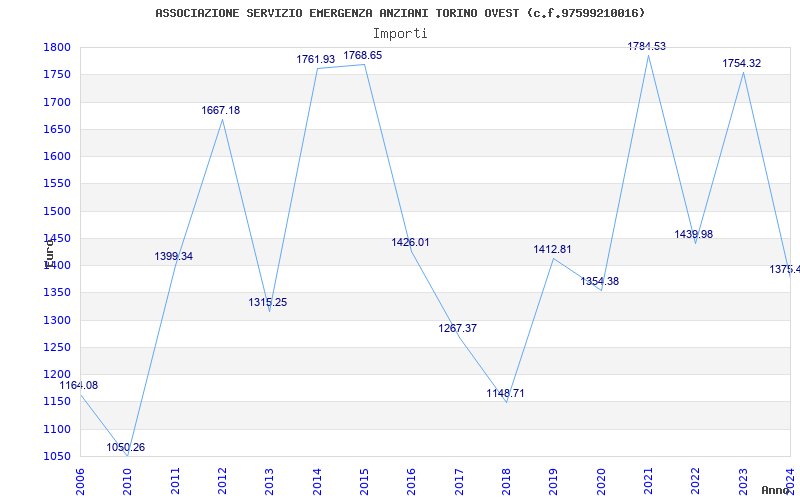The width and height of the screenshot is (800, 500).
Task: Select the 1439.98 data label
Action: (x=694, y=234)
